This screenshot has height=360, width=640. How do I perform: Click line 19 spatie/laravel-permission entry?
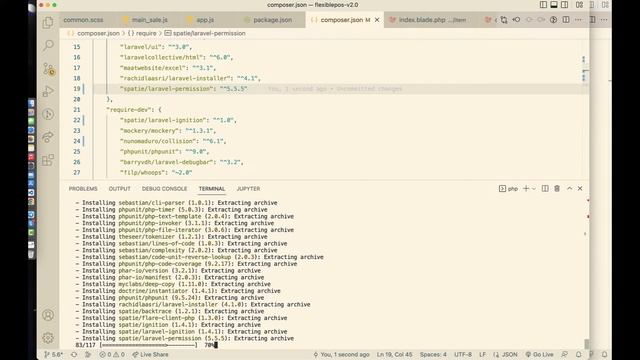pos(183,89)
